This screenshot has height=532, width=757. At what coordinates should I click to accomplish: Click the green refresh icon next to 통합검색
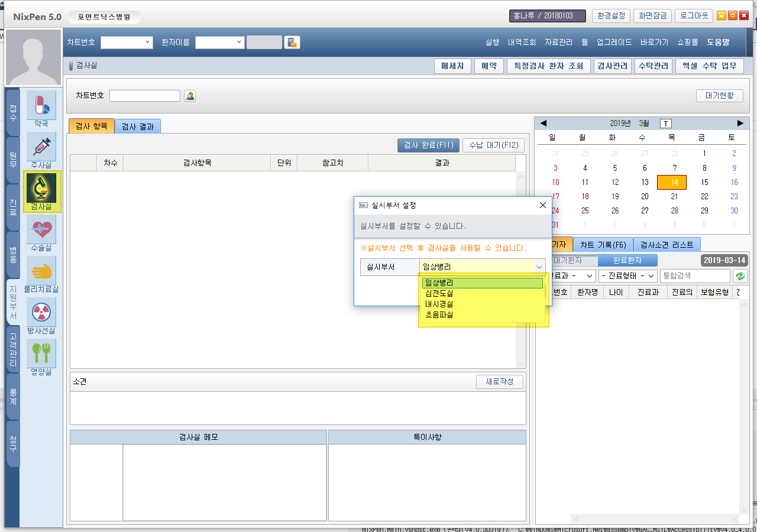tap(740, 276)
